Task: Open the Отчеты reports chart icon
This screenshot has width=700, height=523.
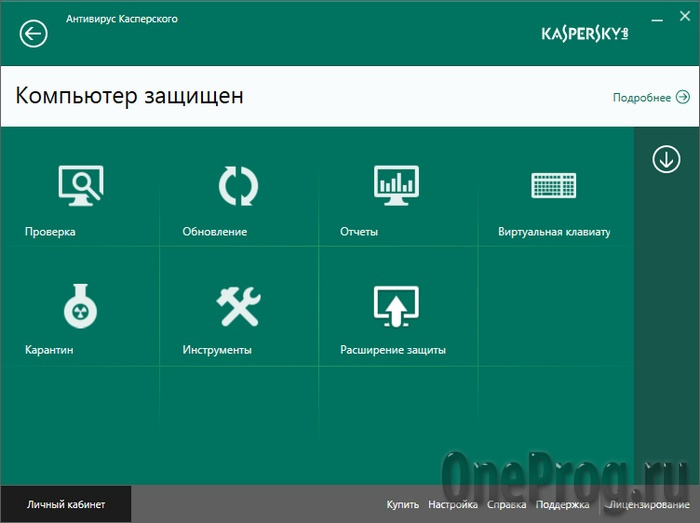Action: tap(396, 186)
